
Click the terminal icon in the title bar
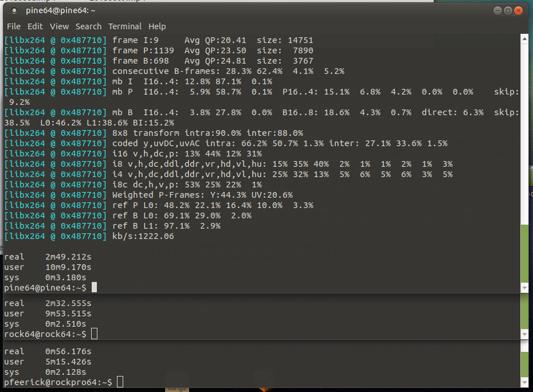14,11
